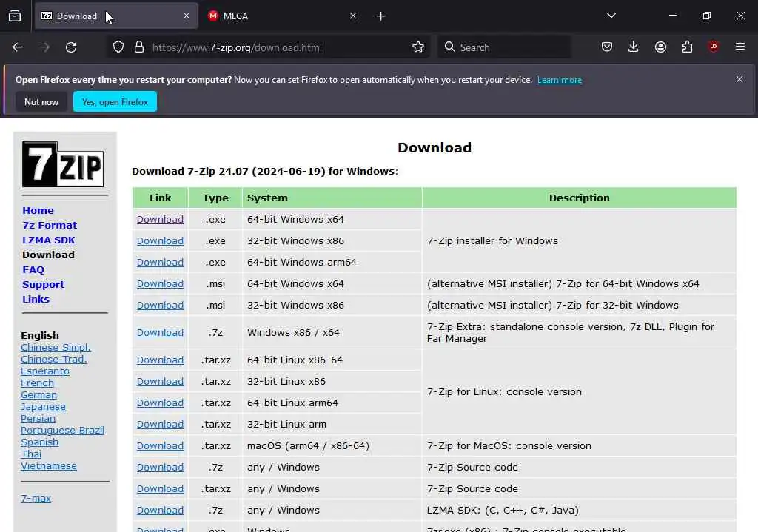
Task: Switch language to German
Action: coord(38,395)
